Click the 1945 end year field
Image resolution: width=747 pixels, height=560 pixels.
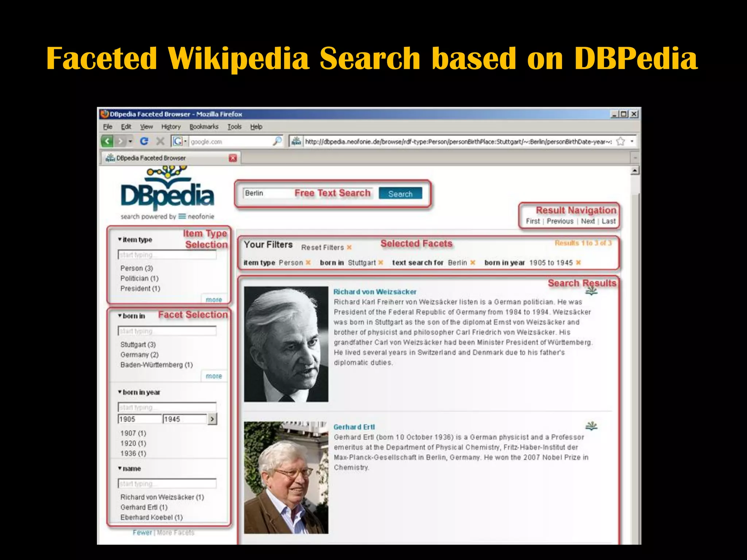coord(185,419)
